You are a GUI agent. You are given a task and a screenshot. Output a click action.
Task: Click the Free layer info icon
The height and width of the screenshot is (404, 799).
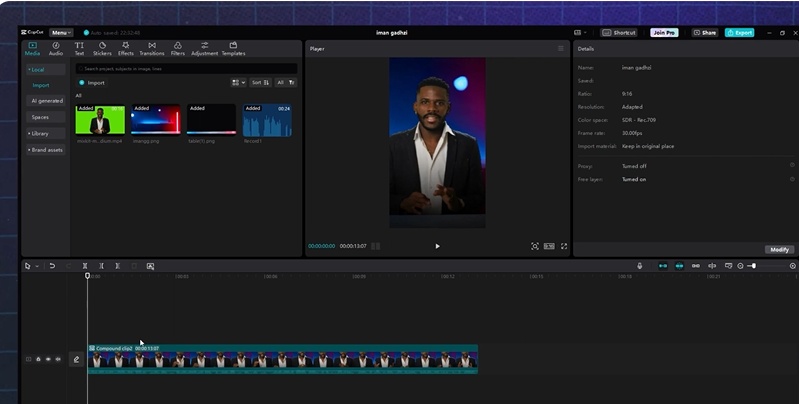coord(792,179)
